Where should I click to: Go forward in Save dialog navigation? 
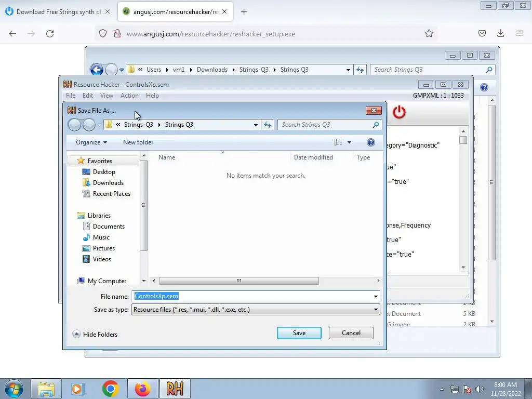pos(89,125)
